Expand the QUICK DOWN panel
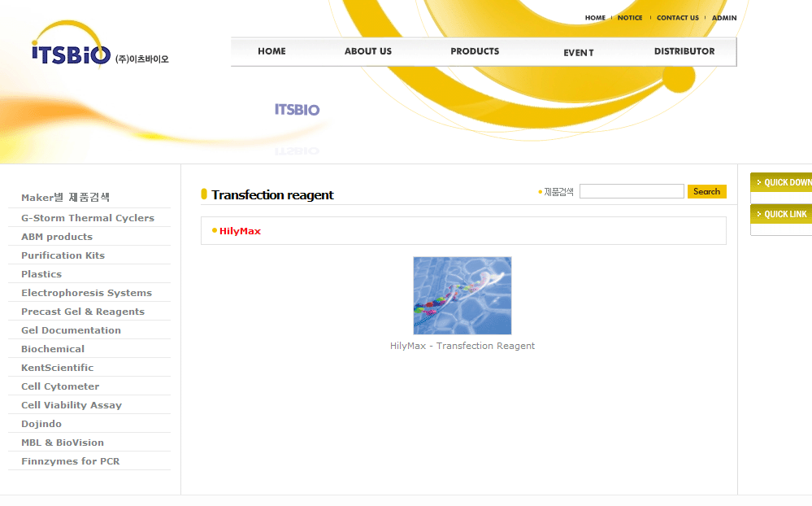The width and height of the screenshot is (812, 506). [x=781, y=182]
